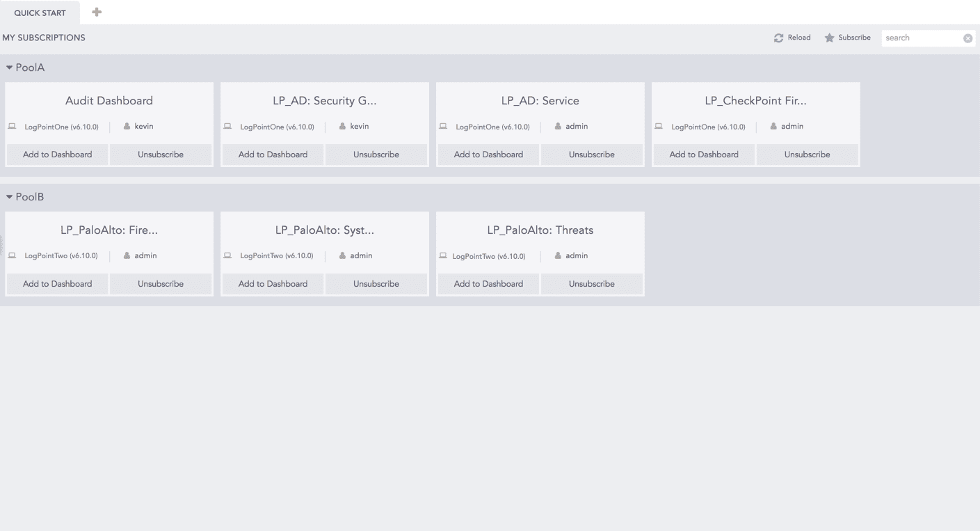Select the QUICK START tab
The width and height of the screenshot is (980, 531).
pyautogui.click(x=40, y=12)
